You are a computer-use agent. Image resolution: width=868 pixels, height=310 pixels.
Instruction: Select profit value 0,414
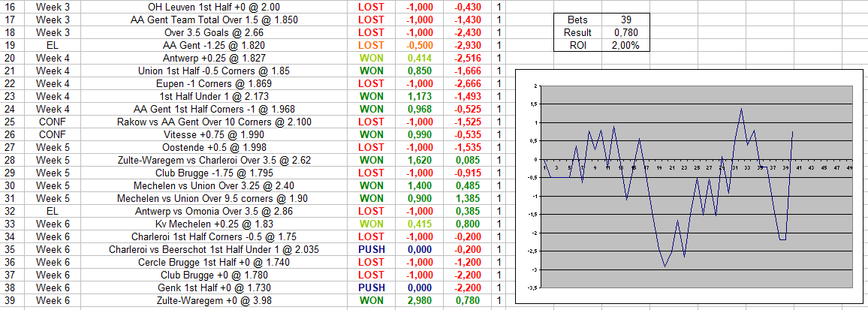pos(420,58)
